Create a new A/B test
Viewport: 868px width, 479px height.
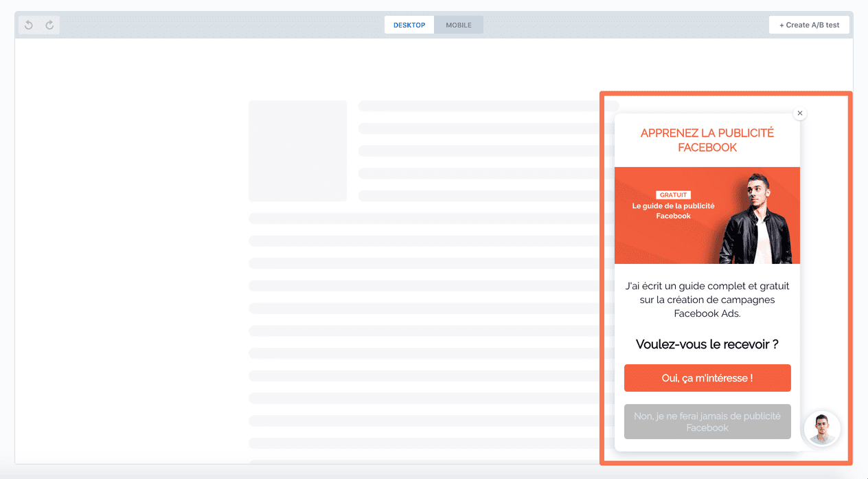[809, 25]
